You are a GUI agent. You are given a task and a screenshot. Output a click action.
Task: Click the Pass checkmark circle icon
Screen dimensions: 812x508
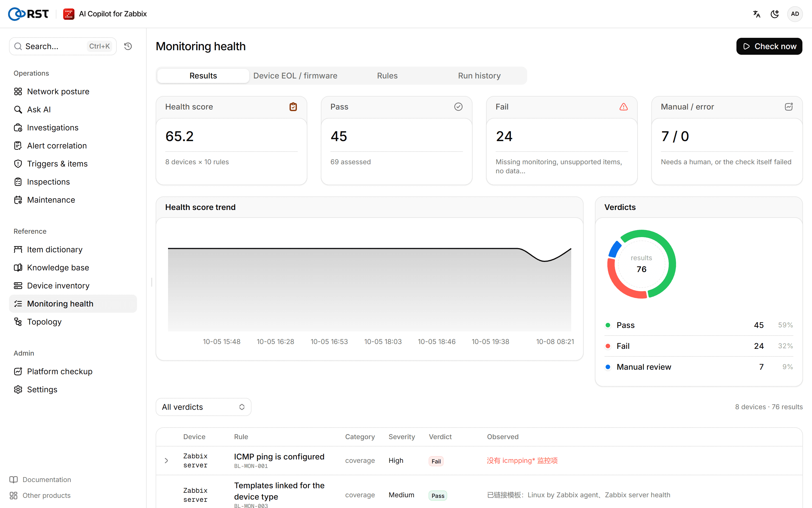(458, 107)
